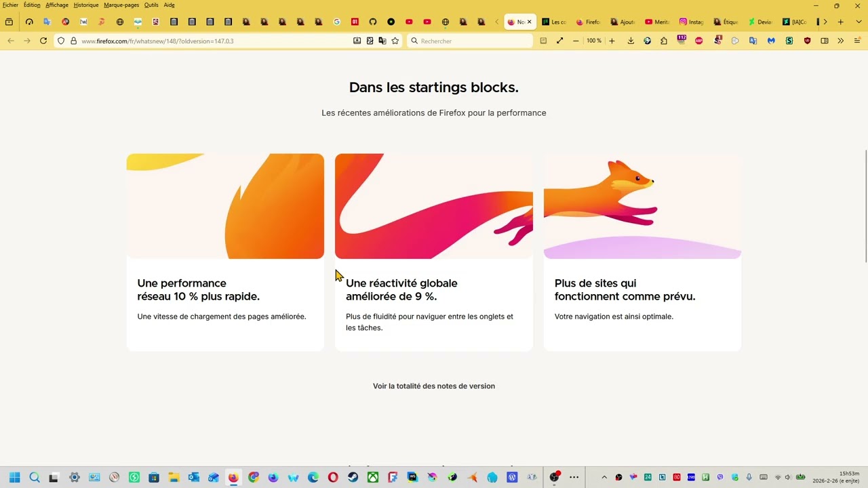Viewport: 868px width, 488px height.
Task: Open Voir la totalité des notes de version link
Action: coord(434,386)
